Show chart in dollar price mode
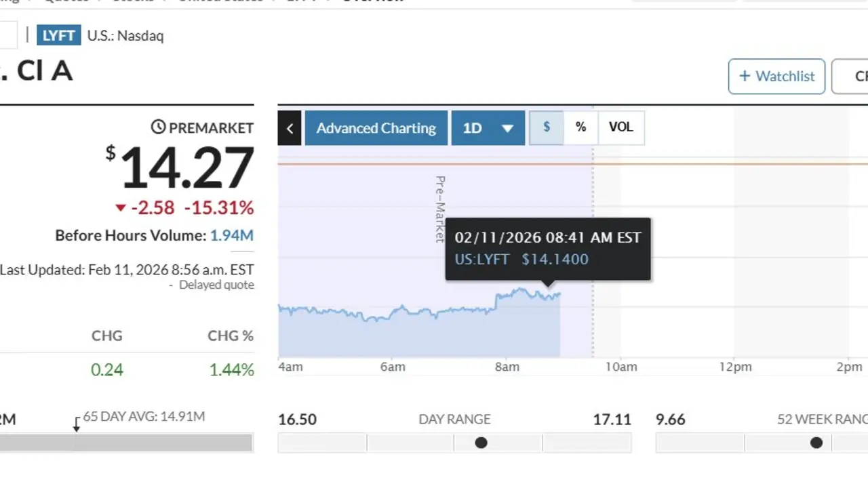Screen dimensions: 868x488 click(x=546, y=127)
